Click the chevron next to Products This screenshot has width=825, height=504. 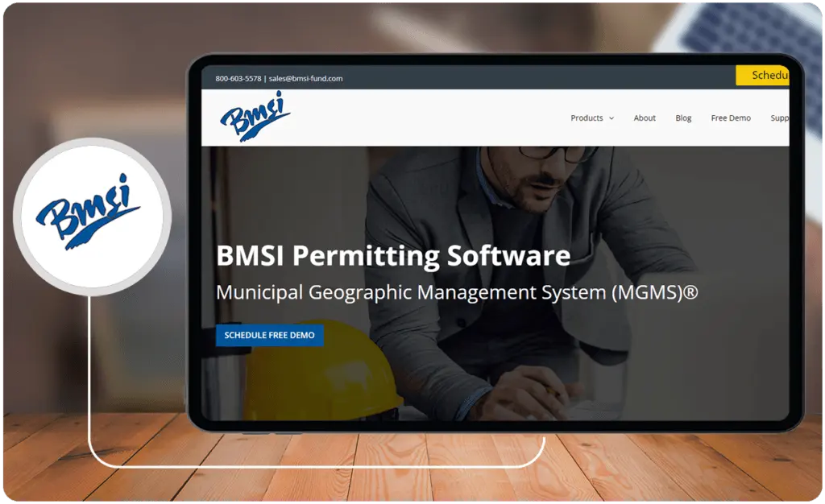tap(611, 118)
